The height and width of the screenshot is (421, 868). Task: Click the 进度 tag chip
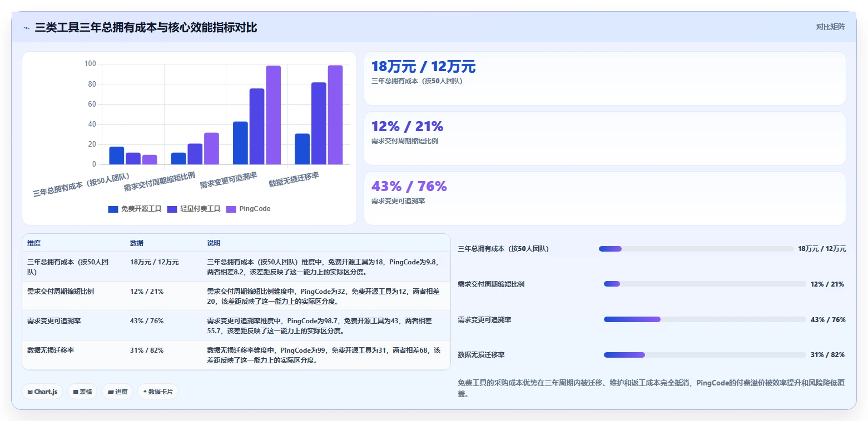point(117,392)
